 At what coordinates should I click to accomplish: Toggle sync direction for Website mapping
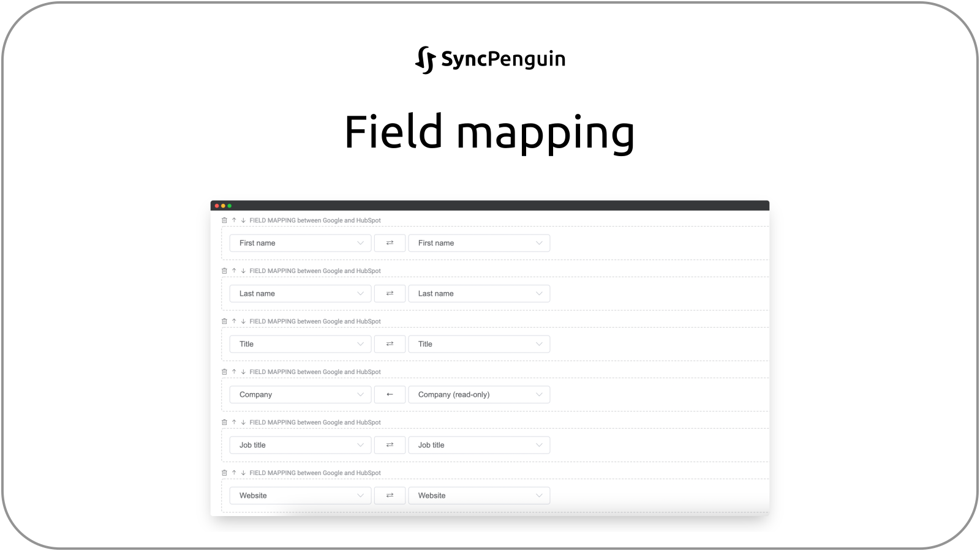point(390,495)
